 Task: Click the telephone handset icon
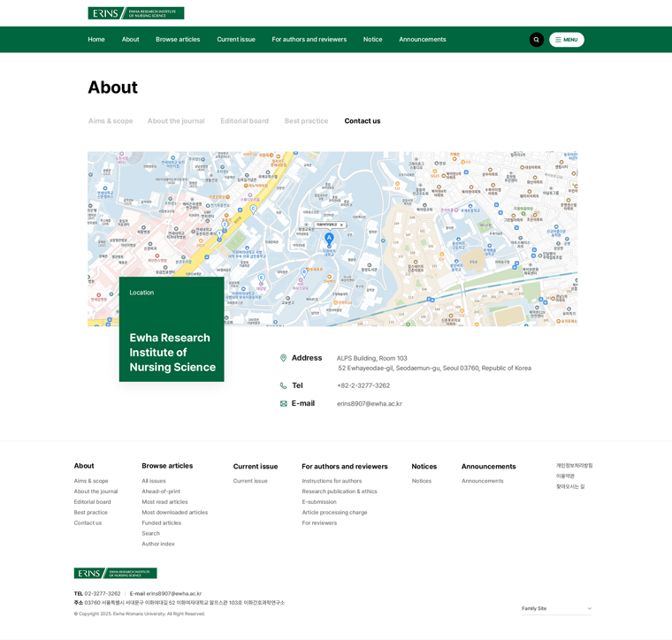point(283,385)
